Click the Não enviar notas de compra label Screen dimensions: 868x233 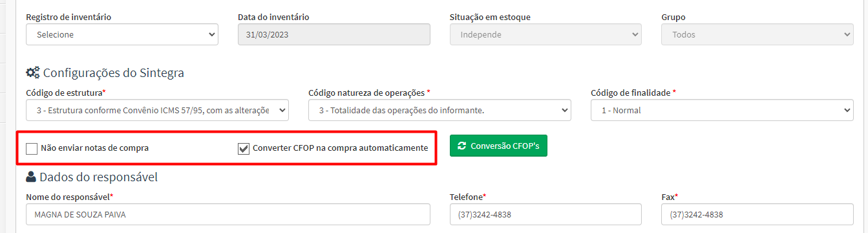click(94, 148)
